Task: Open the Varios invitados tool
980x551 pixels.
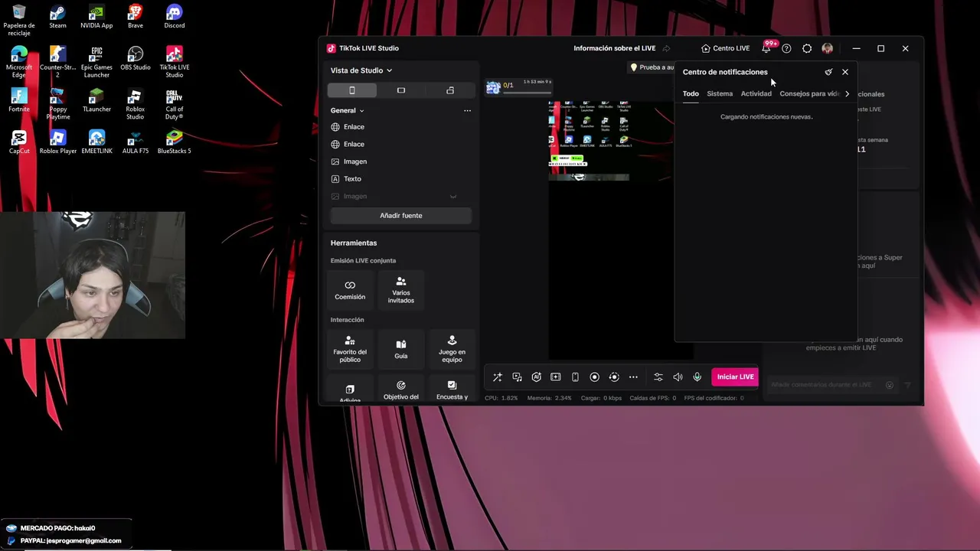Action: (401, 290)
